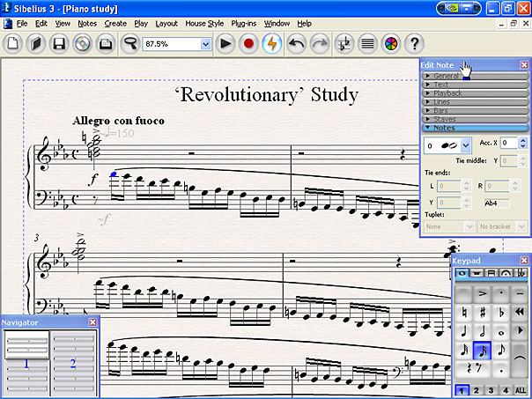Close the Edit Note panel
This screenshot has height=399, width=532.
(524, 65)
